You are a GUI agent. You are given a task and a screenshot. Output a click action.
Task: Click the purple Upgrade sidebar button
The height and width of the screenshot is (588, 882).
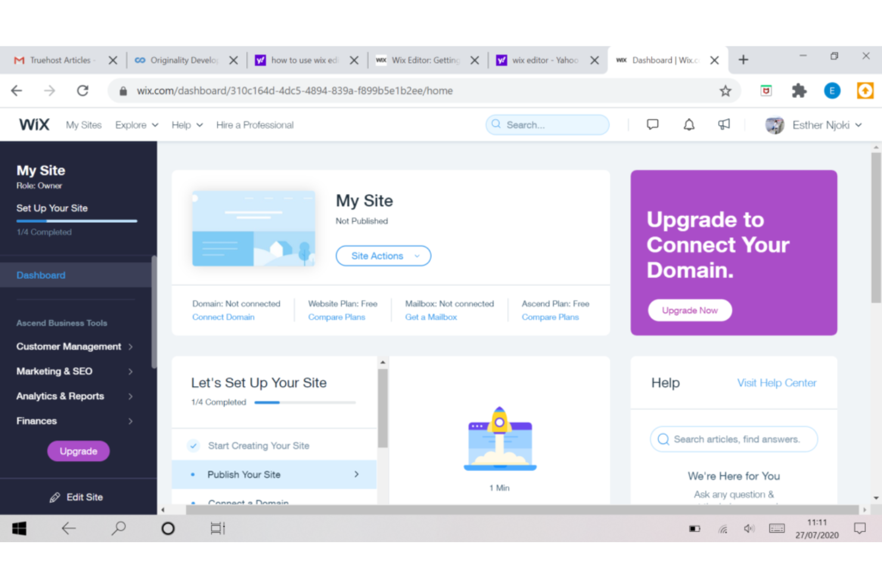point(78,451)
